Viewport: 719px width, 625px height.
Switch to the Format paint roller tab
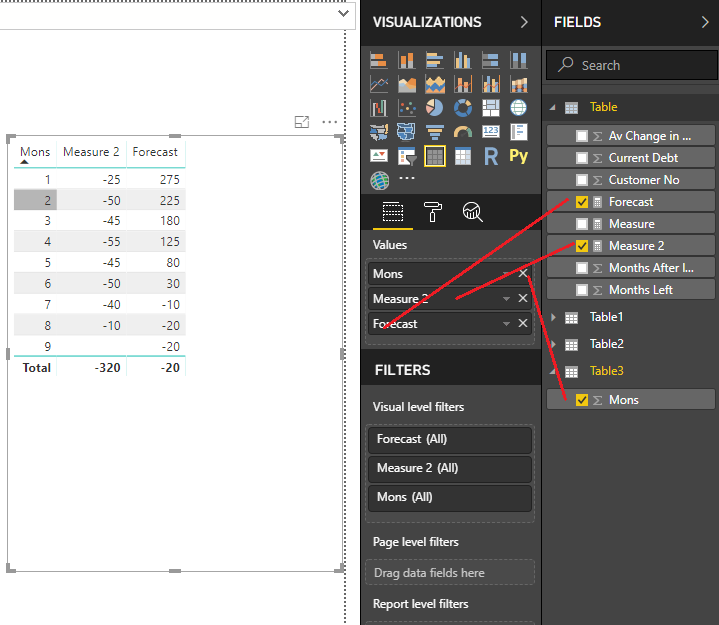click(x=432, y=212)
